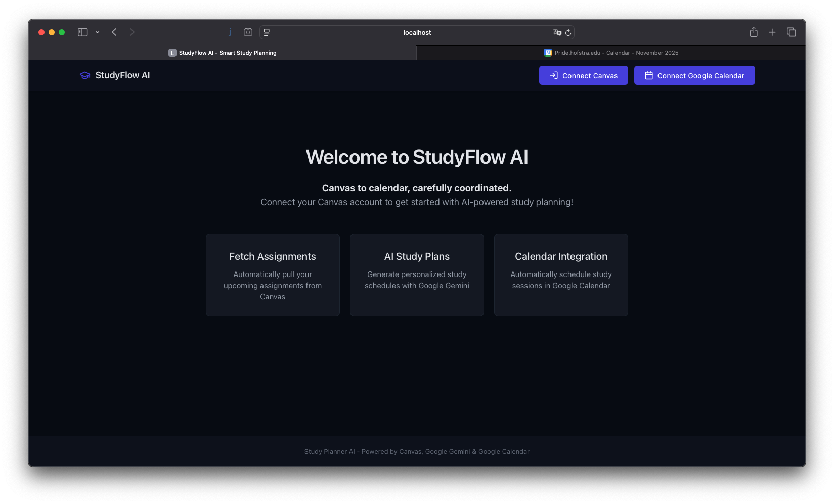834x504 pixels.
Task: Go forward to the next page
Action: 132,32
